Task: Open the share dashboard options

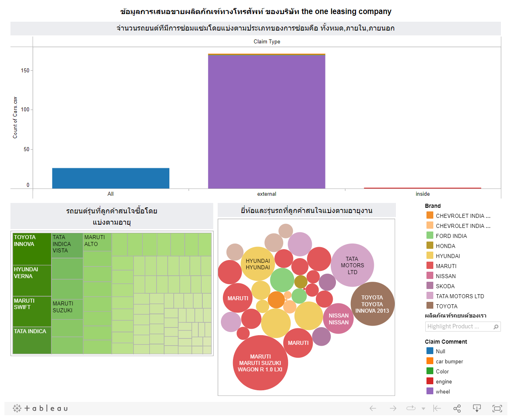Action: [x=457, y=408]
